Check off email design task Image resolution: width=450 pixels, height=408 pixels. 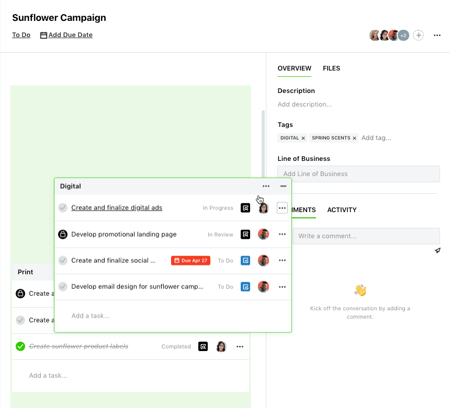point(63,287)
